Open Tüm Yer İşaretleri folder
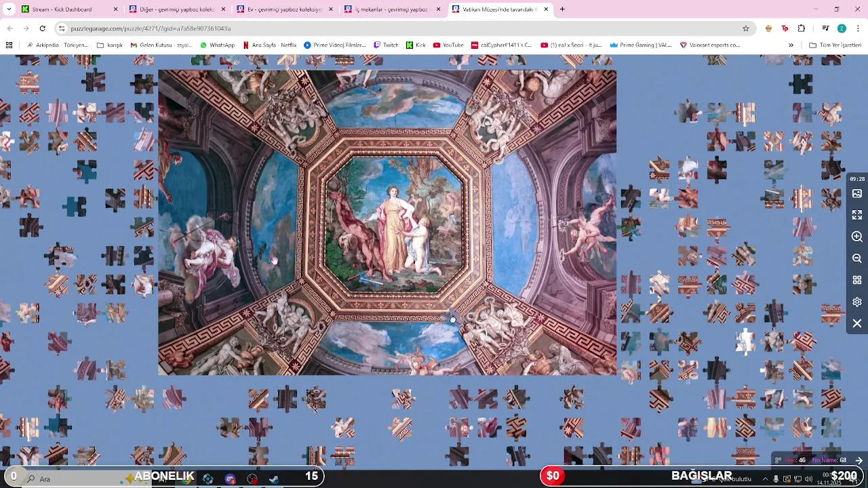This screenshot has width=868, height=488. coord(835,45)
